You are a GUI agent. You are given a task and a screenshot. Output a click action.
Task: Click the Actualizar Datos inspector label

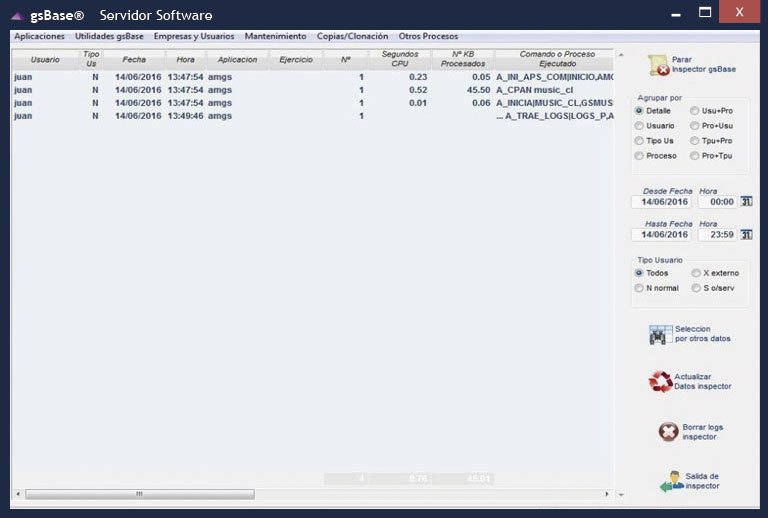pyautogui.click(x=702, y=381)
